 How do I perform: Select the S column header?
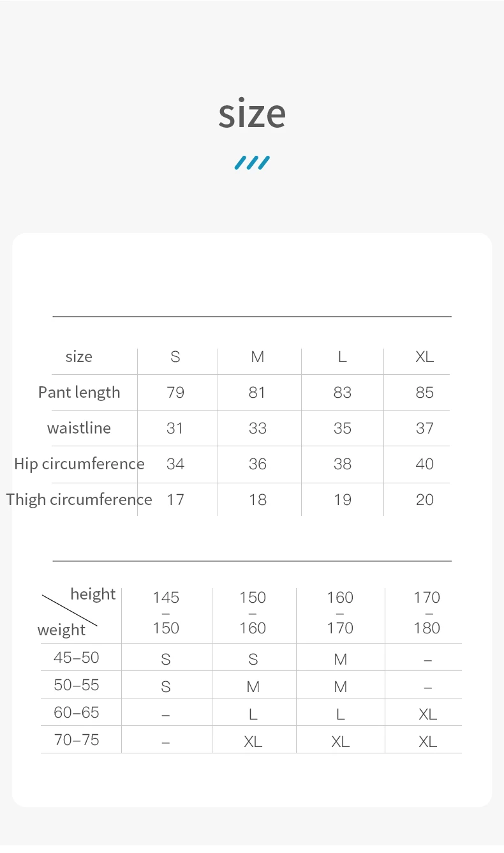pos(175,357)
